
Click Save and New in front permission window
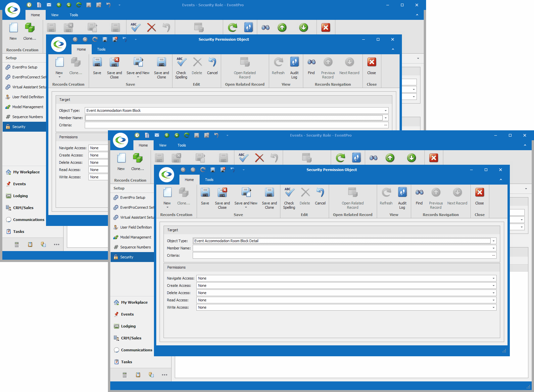(x=246, y=197)
